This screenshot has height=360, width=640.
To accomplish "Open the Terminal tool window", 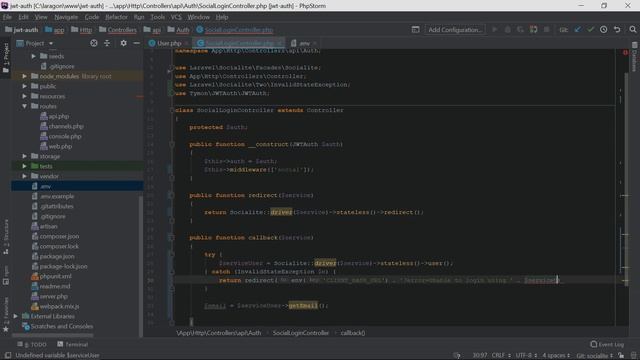I will pyautogui.click(x=73, y=344).
